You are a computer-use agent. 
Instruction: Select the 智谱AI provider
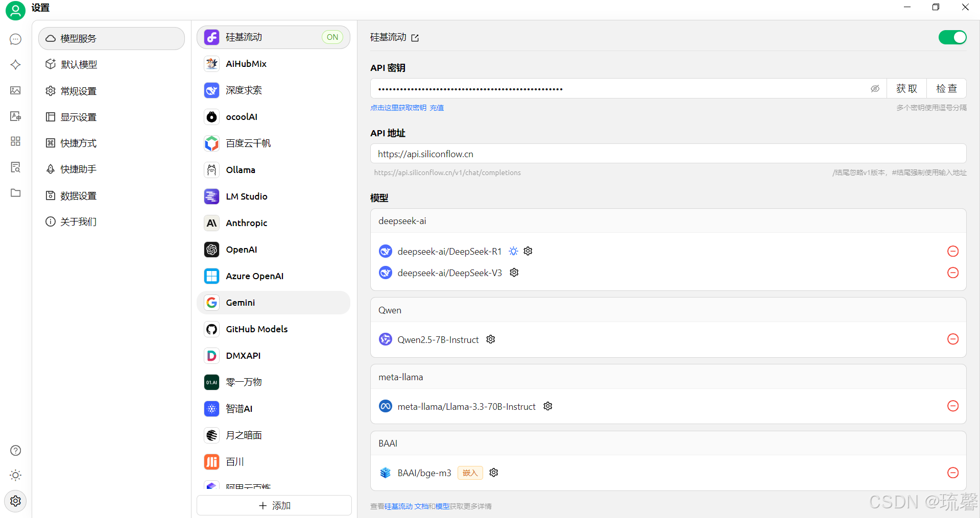pyautogui.click(x=273, y=409)
